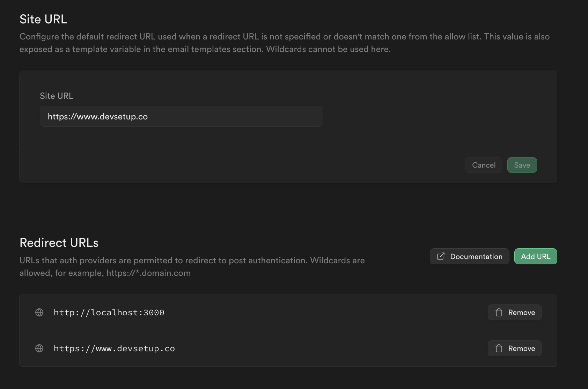588x389 pixels.
Task: Click the URL text http://localhost:3000
Action: (109, 313)
